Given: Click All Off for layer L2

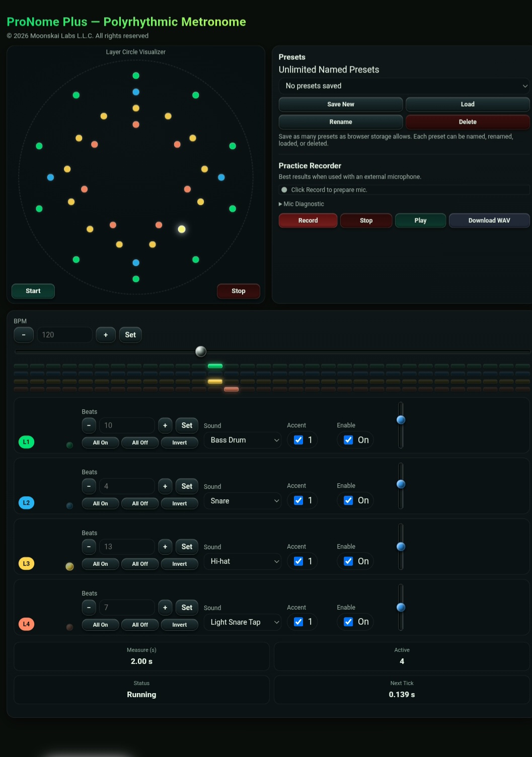Looking at the screenshot, I should pos(140,503).
